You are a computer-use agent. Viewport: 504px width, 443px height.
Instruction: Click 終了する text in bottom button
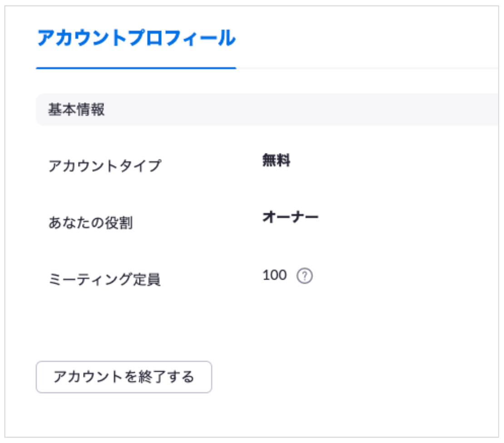coord(166,377)
